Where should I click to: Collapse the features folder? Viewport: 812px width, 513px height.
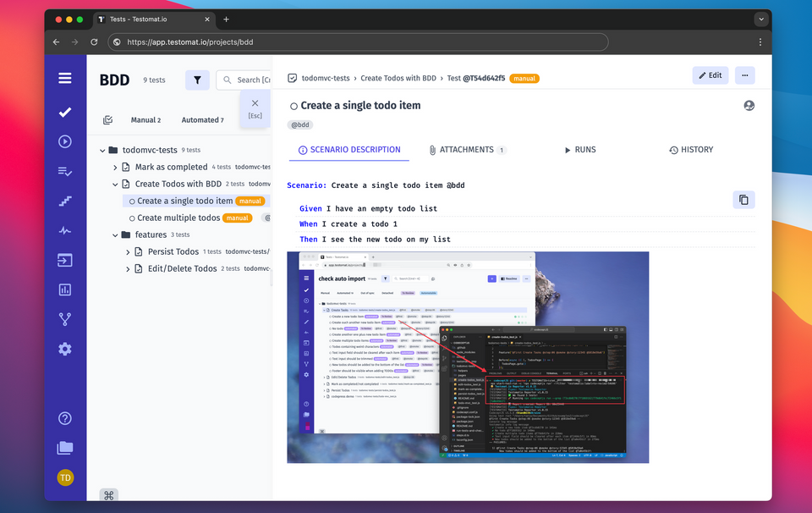pyautogui.click(x=115, y=235)
